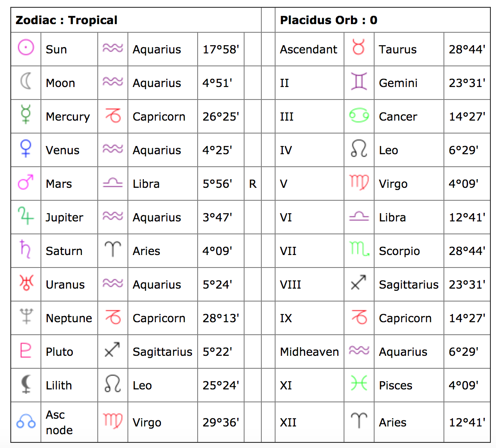Select the red Uranus symbol
The width and height of the screenshot is (496, 448).
(x=26, y=283)
